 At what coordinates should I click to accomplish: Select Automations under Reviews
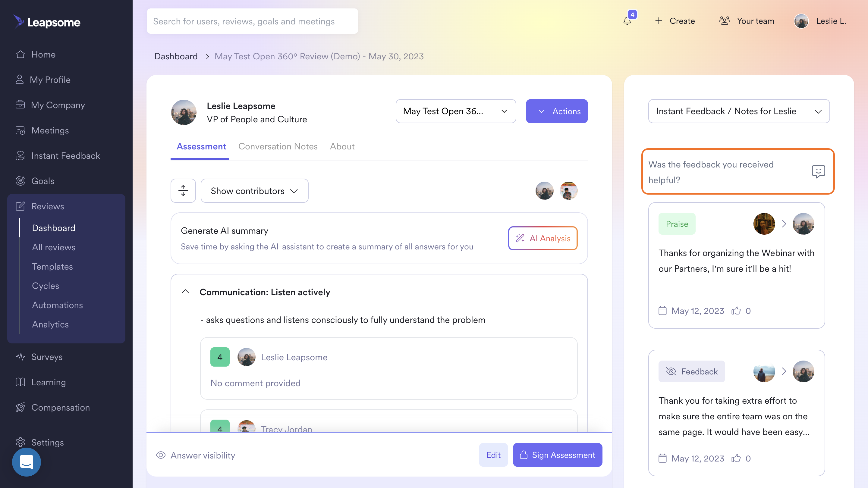[57, 305]
